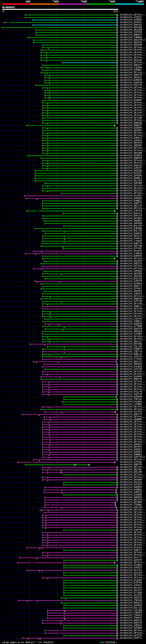Select label UniRef100_B4P1Y9

click(131, 216)
